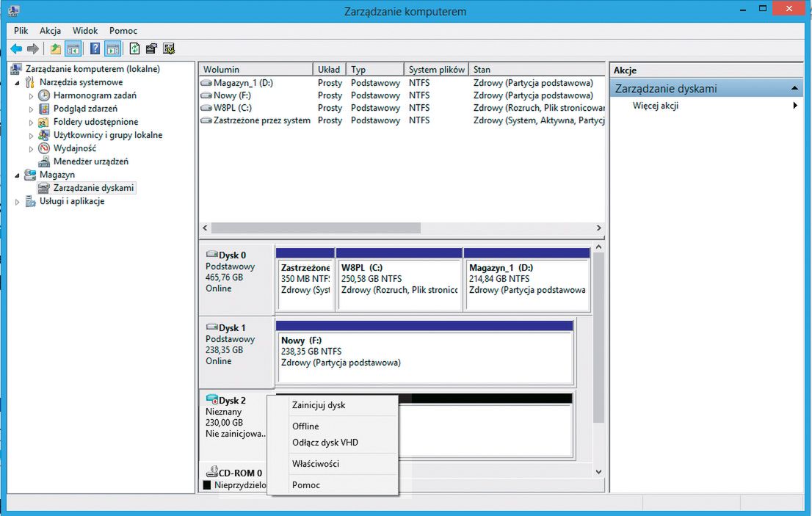Click the green Refresh toolbar icon
This screenshot has width=812, height=516.
pyautogui.click(x=134, y=49)
